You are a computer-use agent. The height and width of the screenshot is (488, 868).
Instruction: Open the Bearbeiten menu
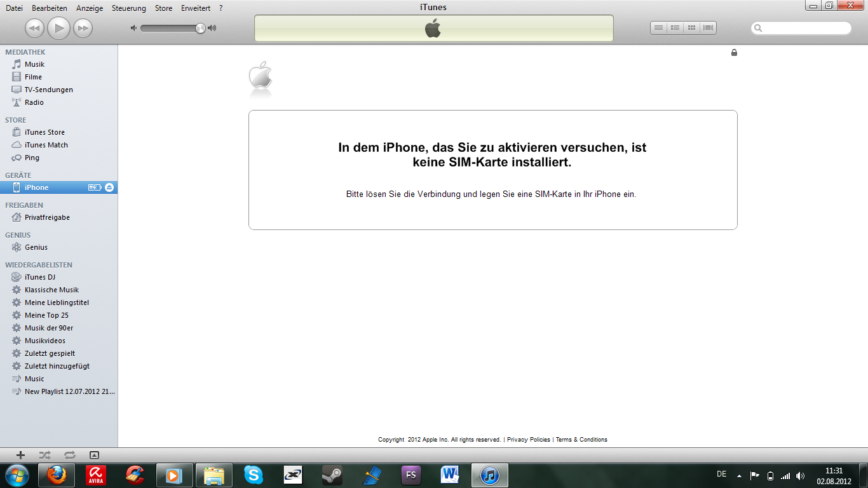point(50,8)
